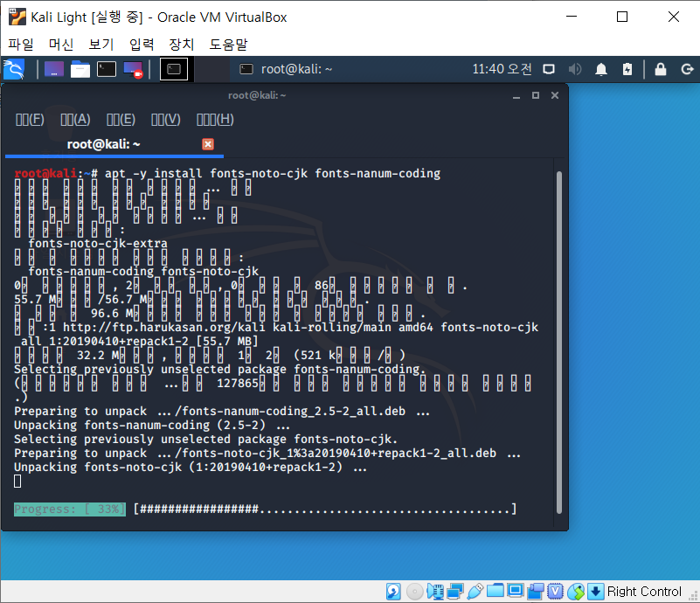This screenshot has height=603, width=700.
Task: Click VirtualBox CPU virtualization V icon
Action: [555, 592]
